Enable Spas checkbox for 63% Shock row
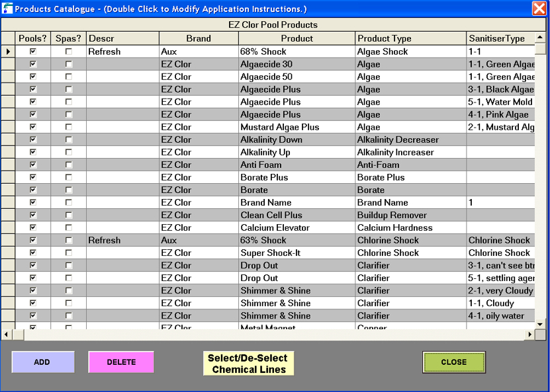This screenshot has height=392, width=550. pyautogui.click(x=69, y=240)
